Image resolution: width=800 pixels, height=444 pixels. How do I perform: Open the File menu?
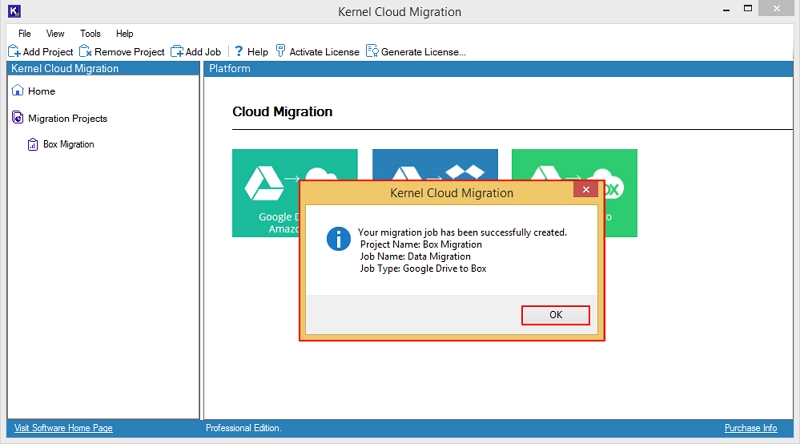(24, 34)
